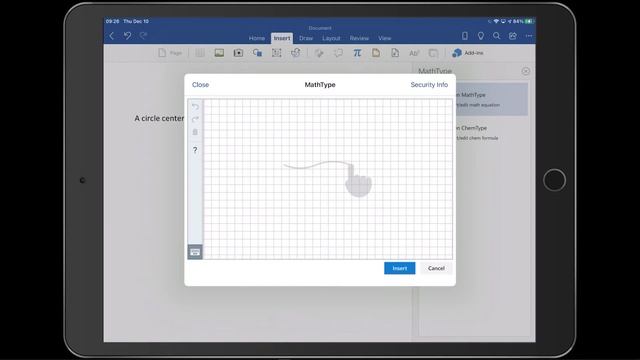Insert a blank Page

(170, 53)
